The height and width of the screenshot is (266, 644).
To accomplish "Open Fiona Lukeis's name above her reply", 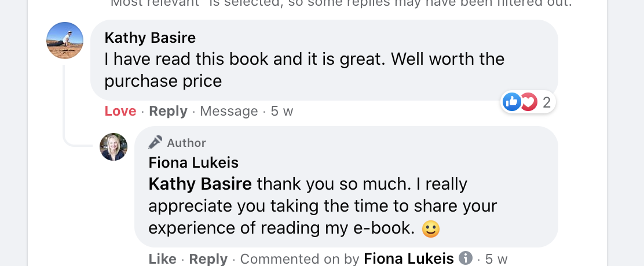I will [193, 162].
